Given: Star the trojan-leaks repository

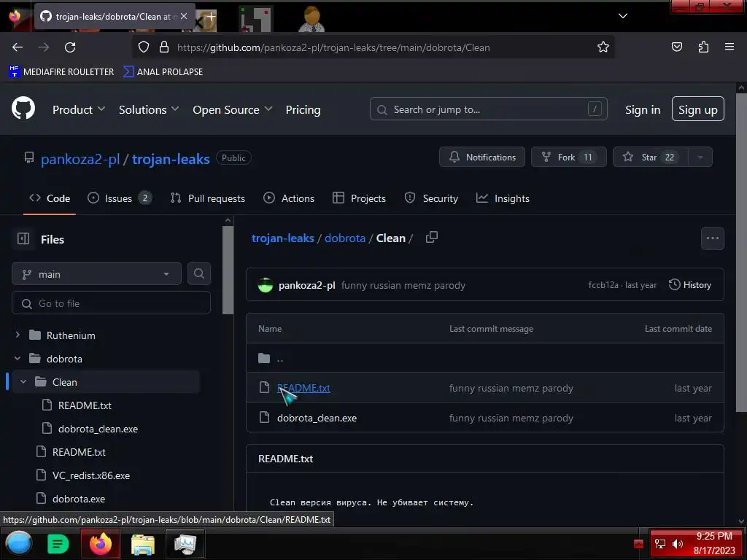Looking at the screenshot, I should 650,157.
